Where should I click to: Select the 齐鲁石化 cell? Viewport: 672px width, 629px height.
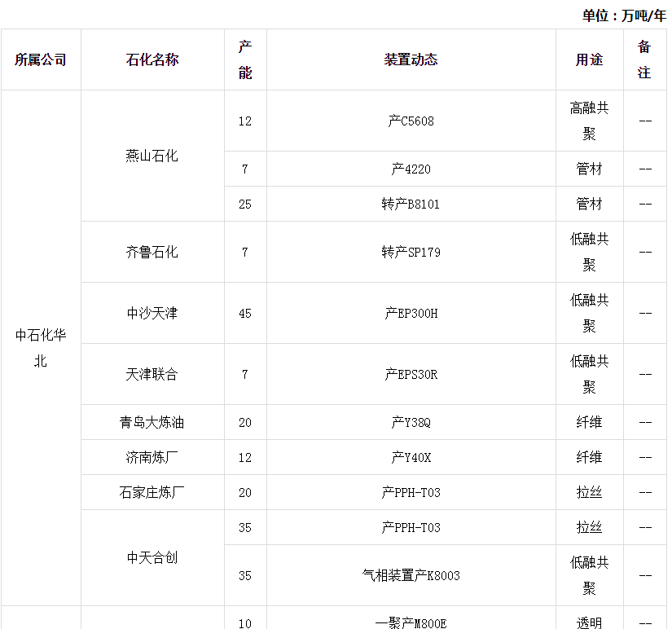[x=152, y=252]
